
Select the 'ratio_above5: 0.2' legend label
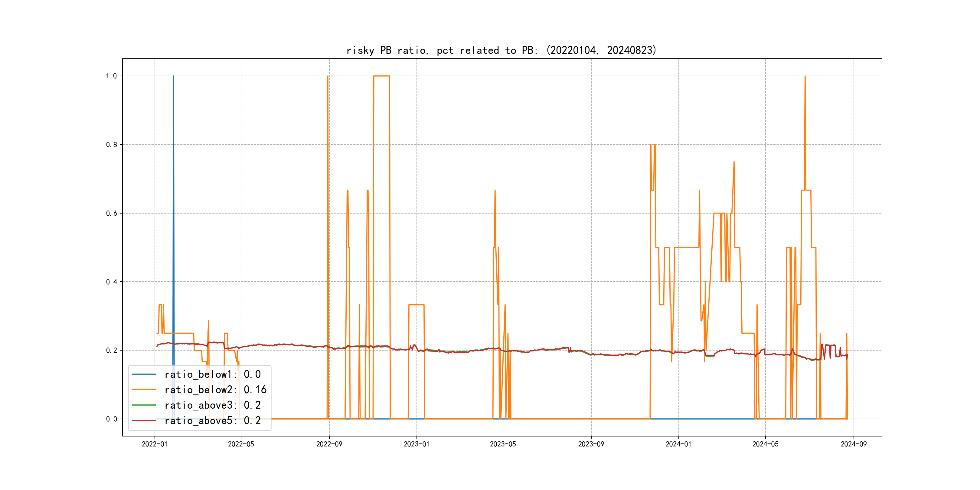point(212,420)
